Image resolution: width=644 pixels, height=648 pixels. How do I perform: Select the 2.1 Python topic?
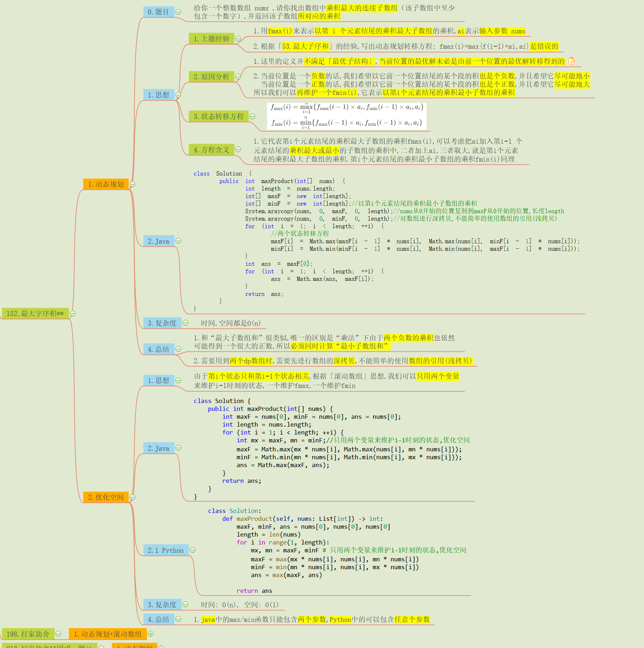(x=166, y=550)
